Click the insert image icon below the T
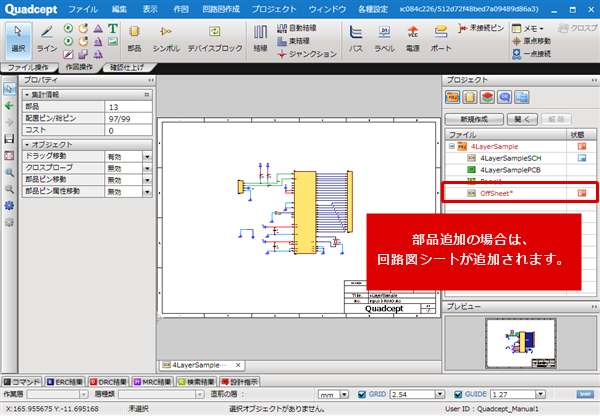600x416 pixels. coord(112,42)
